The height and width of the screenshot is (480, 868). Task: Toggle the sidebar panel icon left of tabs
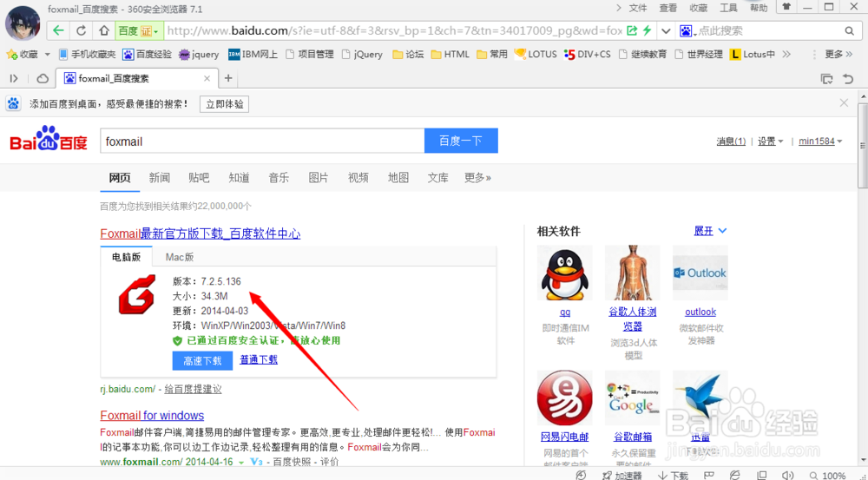14,79
